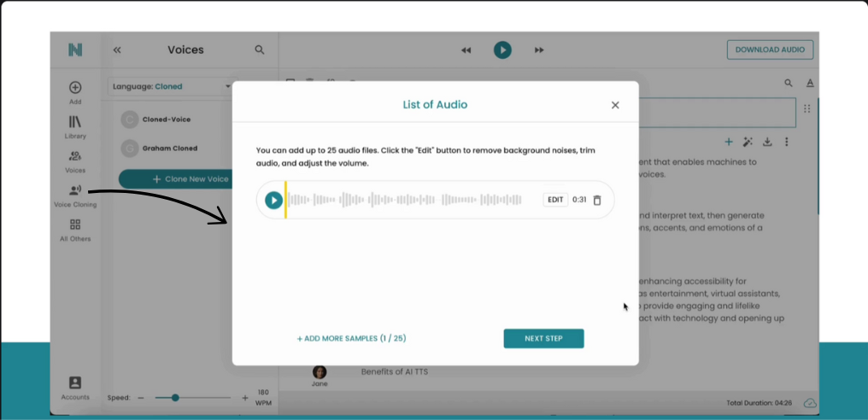The image size is (868, 420).
Task: Open Library in the sidebar
Action: click(75, 127)
